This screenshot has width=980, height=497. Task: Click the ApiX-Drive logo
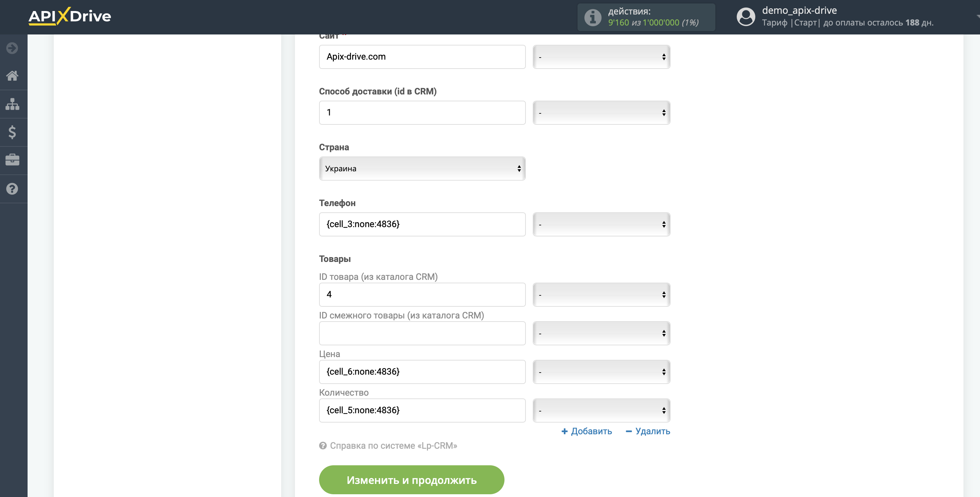click(x=70, y=16)
